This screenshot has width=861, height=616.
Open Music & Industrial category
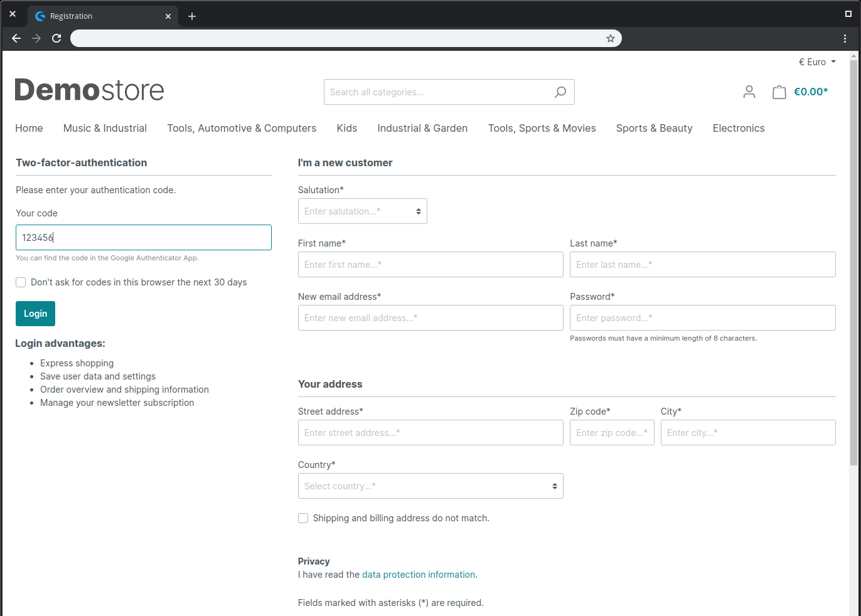pos(105,128)
